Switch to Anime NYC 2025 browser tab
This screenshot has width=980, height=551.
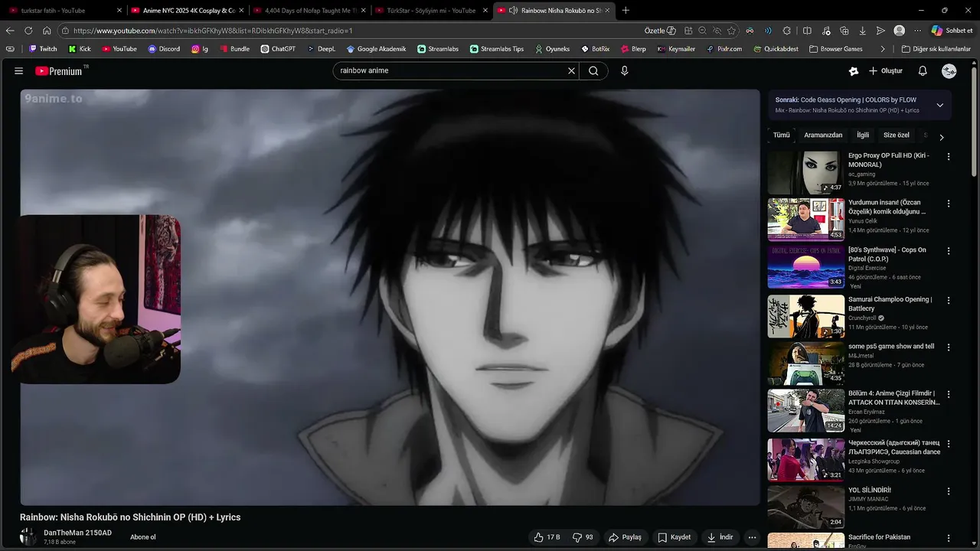[x=188, y=11]
